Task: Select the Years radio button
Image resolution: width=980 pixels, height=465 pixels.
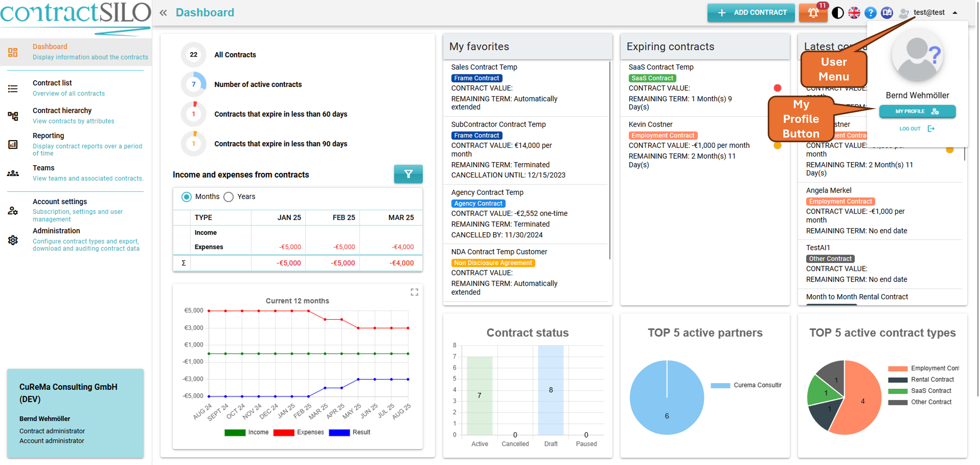Action: (229, 197)
